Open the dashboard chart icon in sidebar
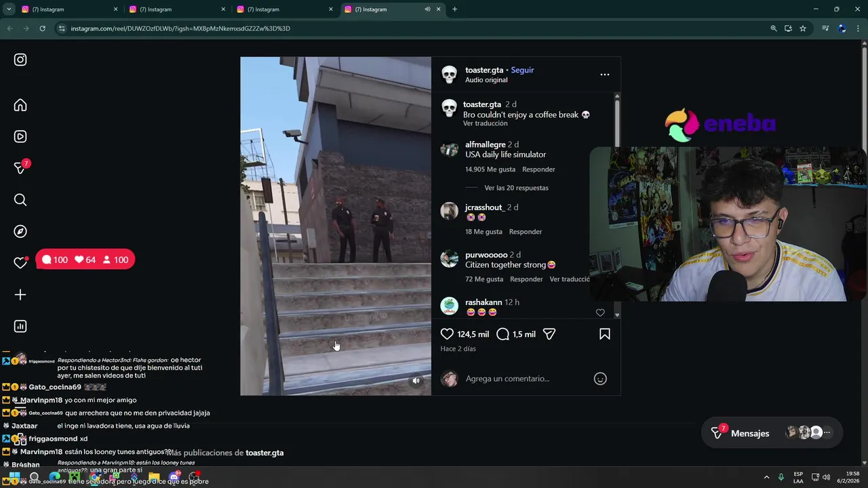This screenshot has height=488, width=868. click(x=20, y=326)
